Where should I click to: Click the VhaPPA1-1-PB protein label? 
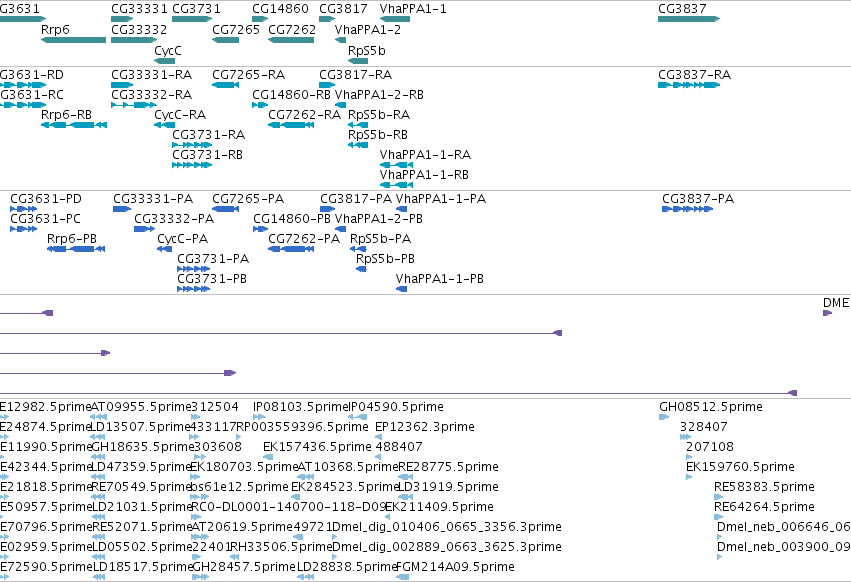coord(440,279)
